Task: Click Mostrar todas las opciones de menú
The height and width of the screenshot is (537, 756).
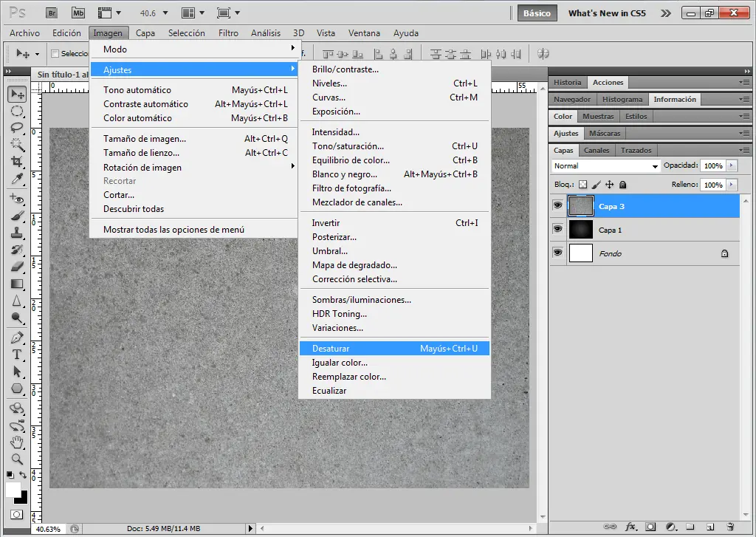Action: 173,230
